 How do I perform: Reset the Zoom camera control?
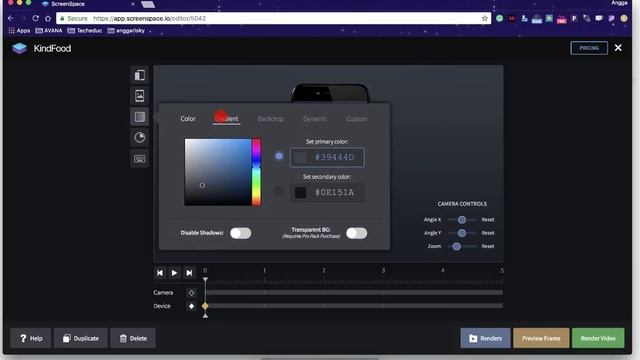click(488, 246)
